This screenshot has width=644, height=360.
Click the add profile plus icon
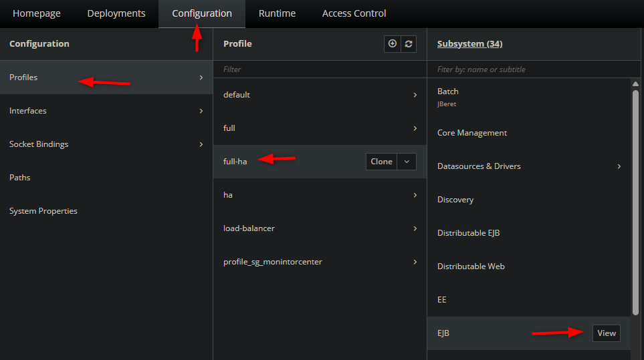coord(393,44)
